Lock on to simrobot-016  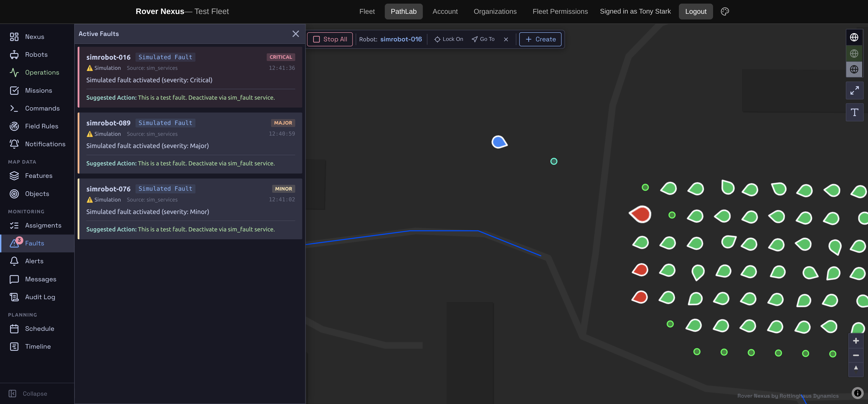coord(449,39)
